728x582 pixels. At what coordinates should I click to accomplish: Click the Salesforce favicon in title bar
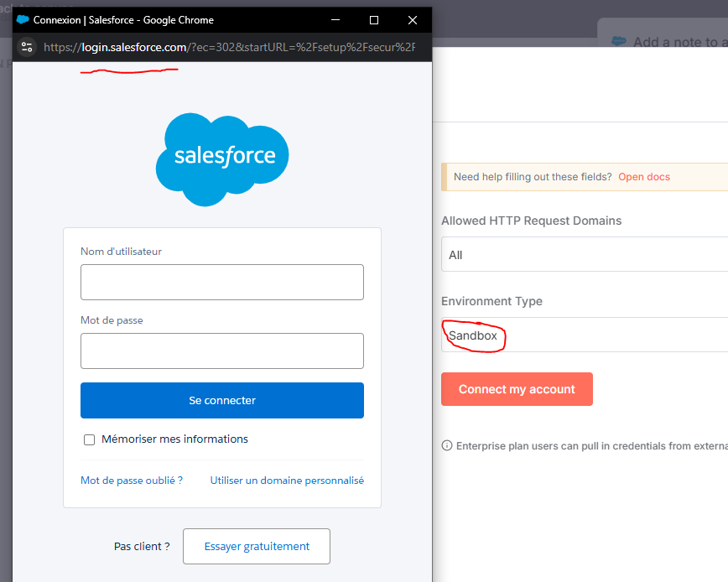coord(23,20)
